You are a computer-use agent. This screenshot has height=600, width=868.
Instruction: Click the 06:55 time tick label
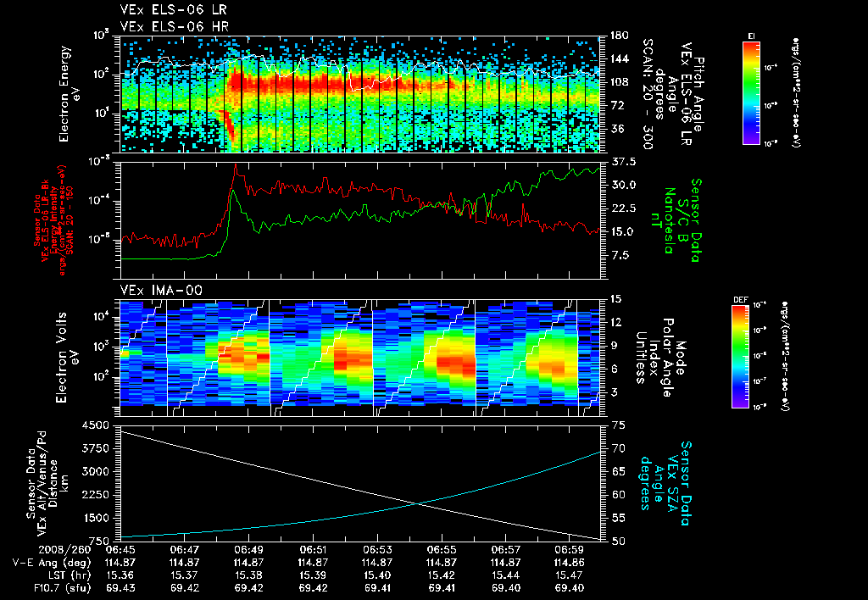tap(442, 550)
